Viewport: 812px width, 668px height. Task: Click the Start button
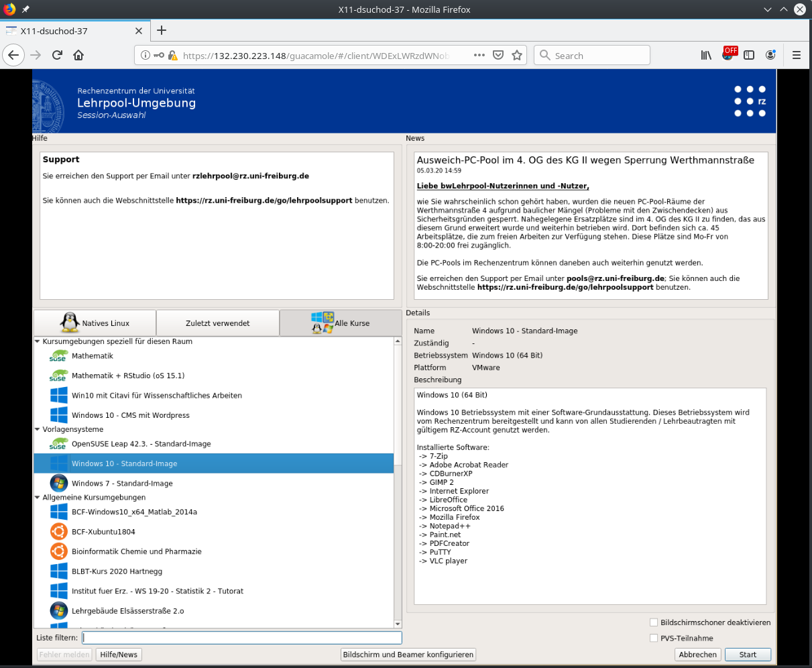(748, 655)
